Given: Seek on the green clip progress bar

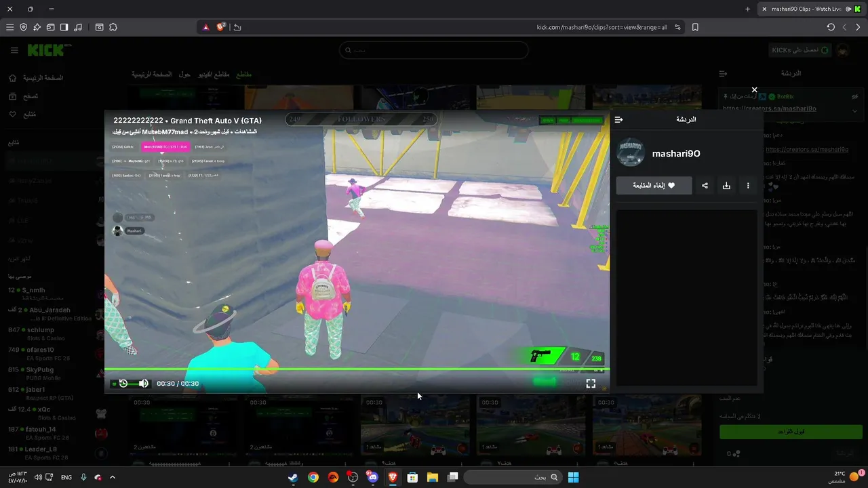Looking at the screenshot, I should [357, 369].
